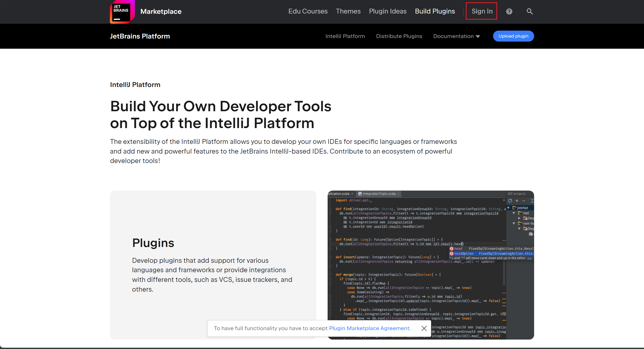The image size is (644, 349).
Task: Switch to the Application.scala tab
Action: 339,194
